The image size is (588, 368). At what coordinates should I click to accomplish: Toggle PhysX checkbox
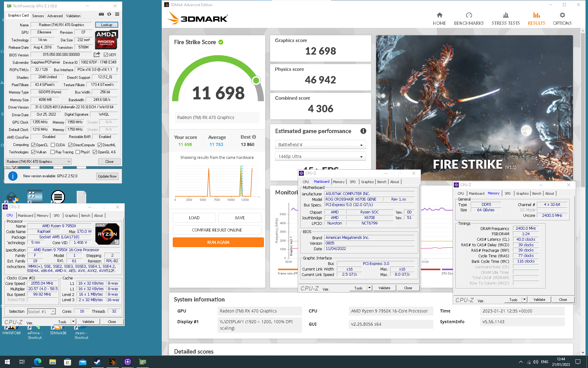click(77, 152)
